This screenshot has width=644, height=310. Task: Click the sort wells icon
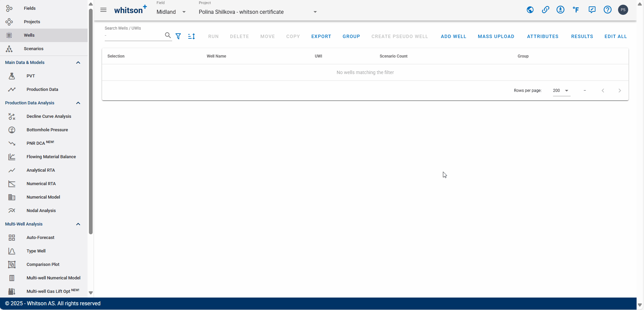[191, 36]
